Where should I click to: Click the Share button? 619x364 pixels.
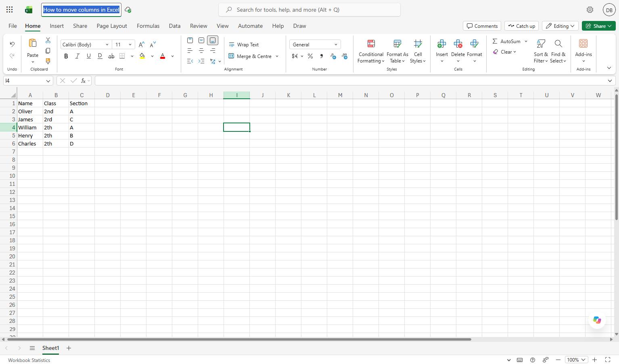pyautogui.click(x=598, y=26)
